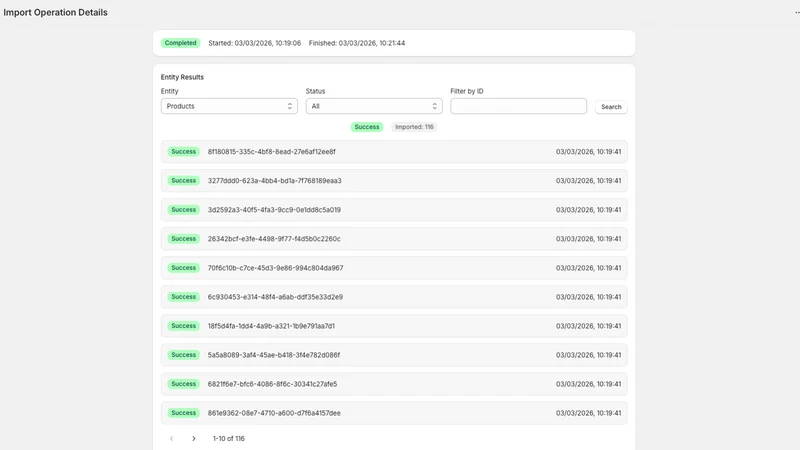The height and width of the screenshot is (450, 800).
Task: Select row with ID starting 18f5d4fa-1dd4
Action: (x=394, y=326)
